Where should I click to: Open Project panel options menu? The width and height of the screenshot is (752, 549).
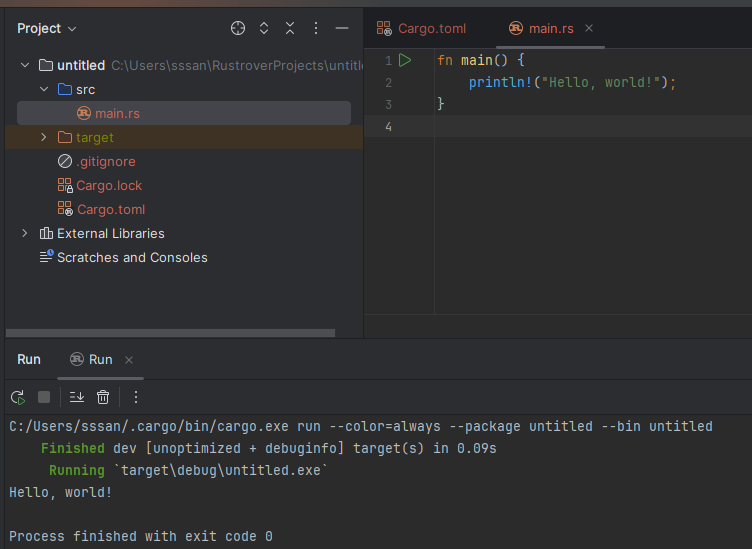click(x=316, y=28)
